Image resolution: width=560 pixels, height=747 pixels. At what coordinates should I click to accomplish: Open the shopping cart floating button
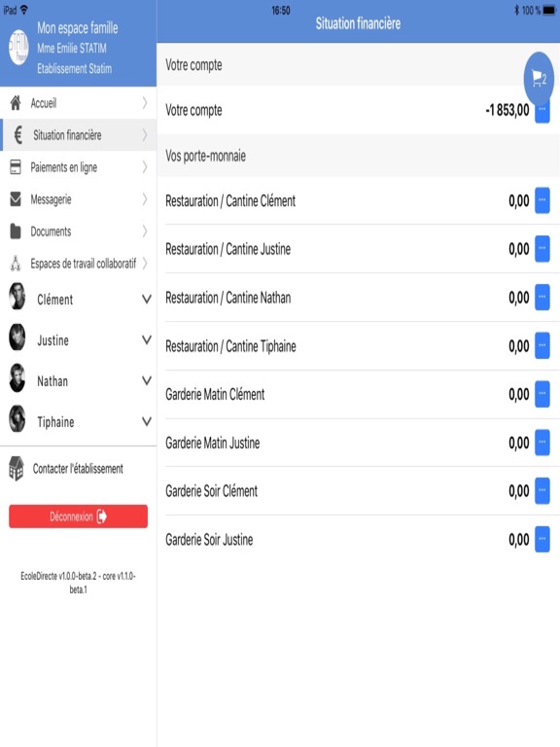point(539,79)
